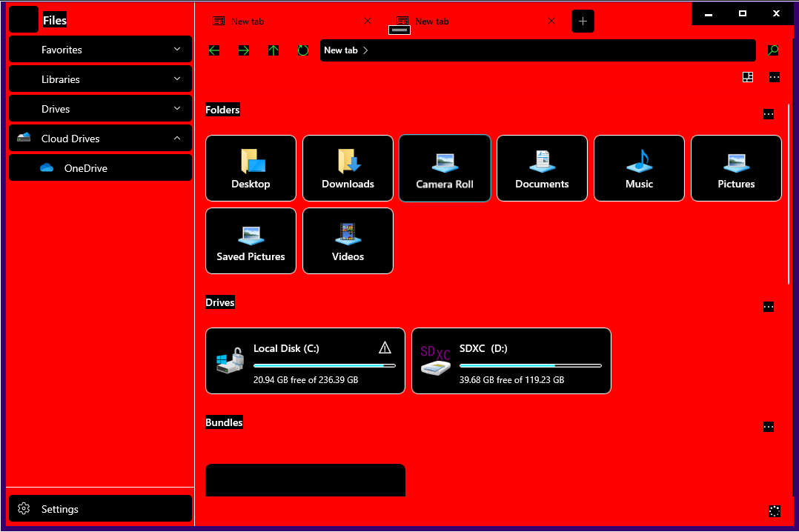Open the Saved Pictures folder
Image resolution: width=799 pixels, height=532 pixels.
(x=251, y=241)
